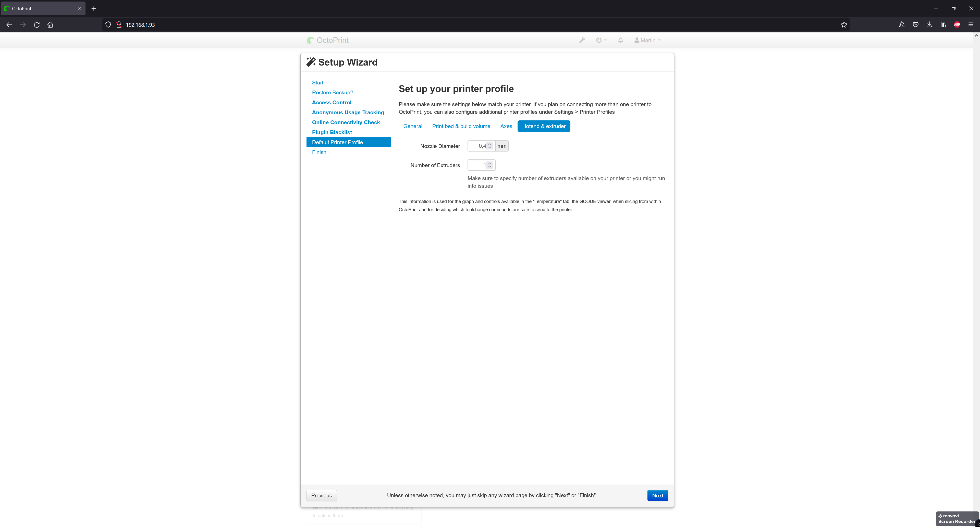Decrease Nozzle Diameter with down arrow
Image resolution: width=980 pixels, height=527 pixels.
tap(490, 148)
